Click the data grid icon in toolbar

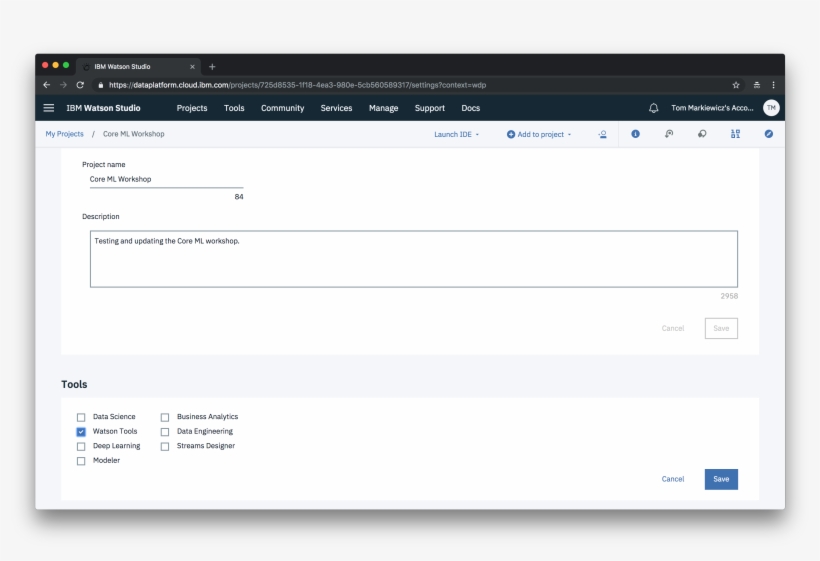[x=735, y=134]
